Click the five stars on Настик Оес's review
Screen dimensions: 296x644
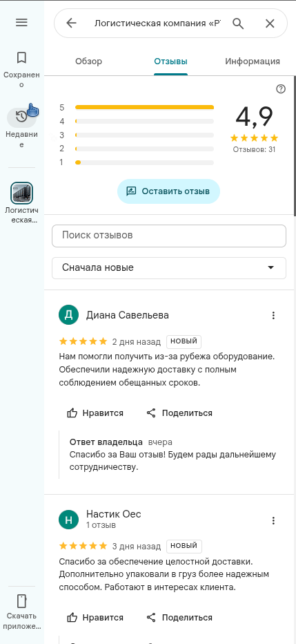pos(83,546)
